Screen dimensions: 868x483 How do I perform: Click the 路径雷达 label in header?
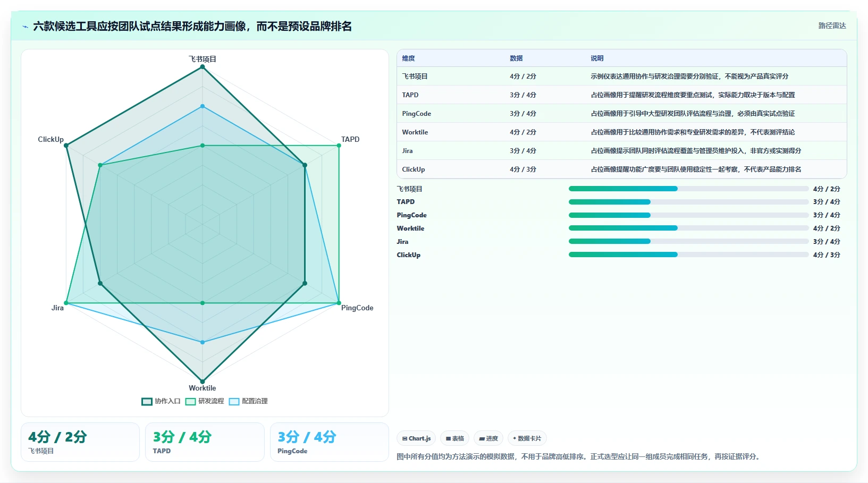(832, 26)
